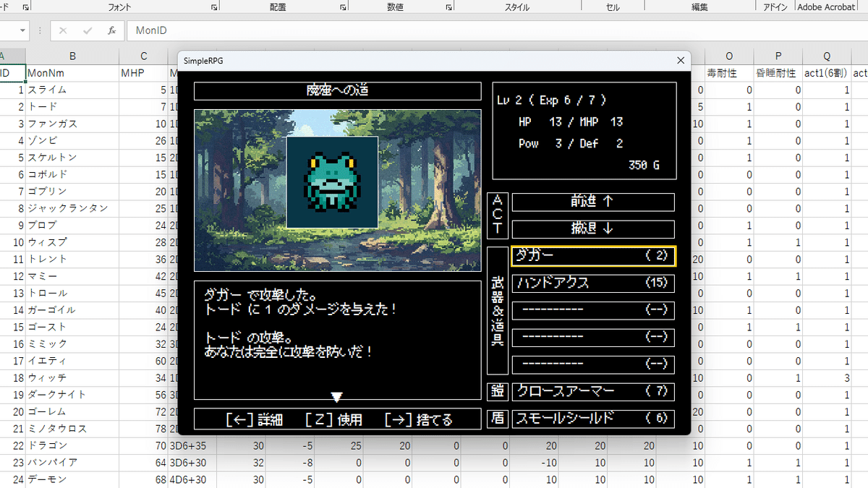This screenshot has height=488, width=868.
Task: Select the act1(6割) header cell
Action: [827, 73]
